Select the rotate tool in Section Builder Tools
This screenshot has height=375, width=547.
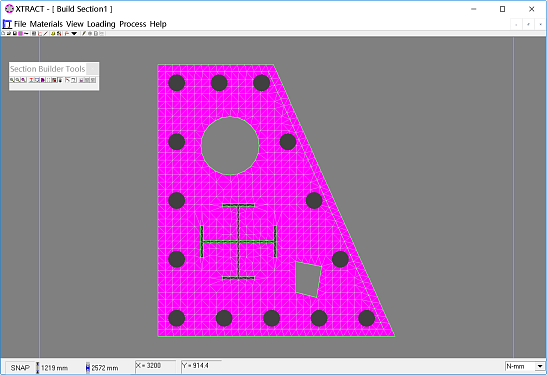coord(74,80)
